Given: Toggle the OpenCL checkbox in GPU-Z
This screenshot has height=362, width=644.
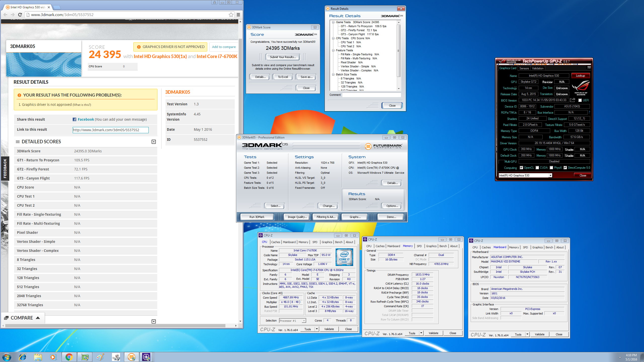Looking at the screenshot, I should click(x=521, y=168).
